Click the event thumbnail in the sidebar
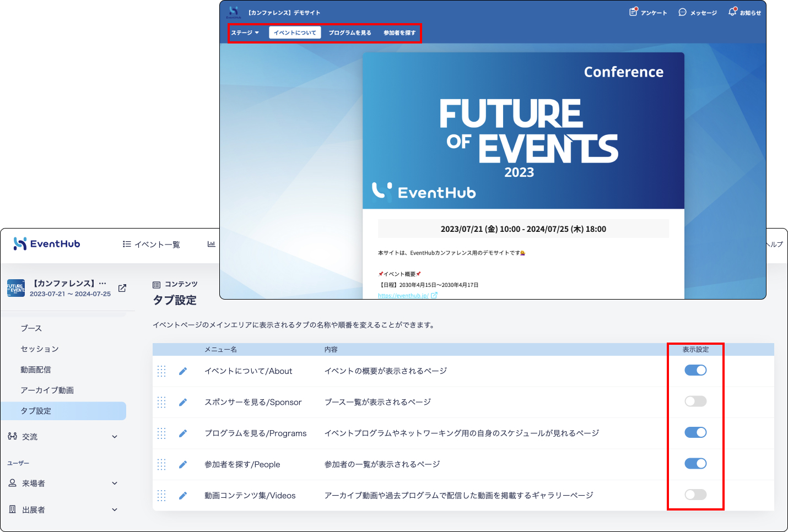 pyautogui.click(x=16, y=288)
